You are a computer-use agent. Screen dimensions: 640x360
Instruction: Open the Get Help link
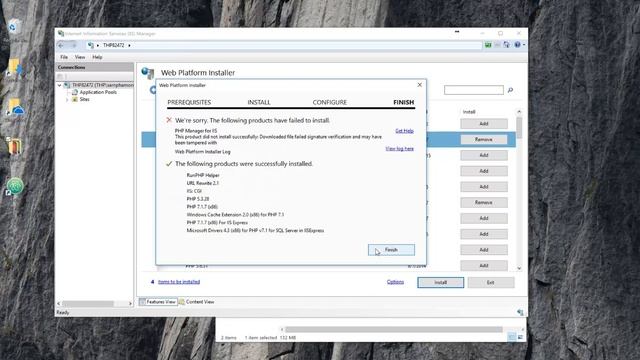click(404, 131)
